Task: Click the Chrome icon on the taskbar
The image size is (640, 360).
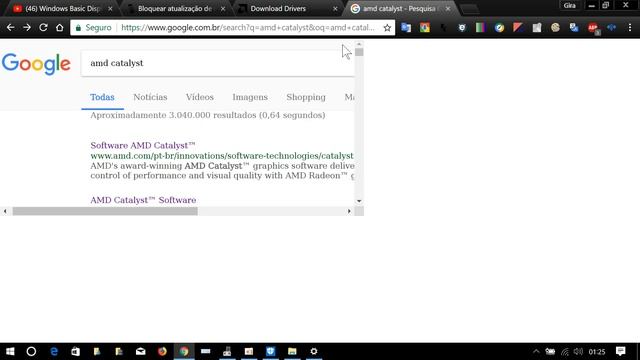Action: (184, 351)
